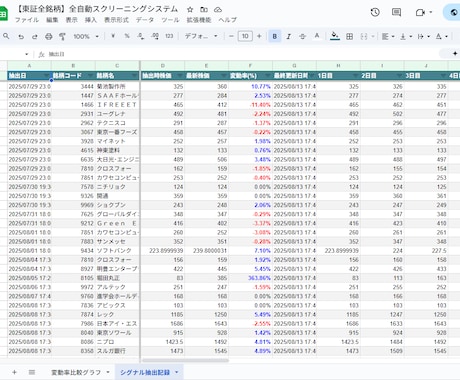Select cell 菊池製作所

click(117, 87)
